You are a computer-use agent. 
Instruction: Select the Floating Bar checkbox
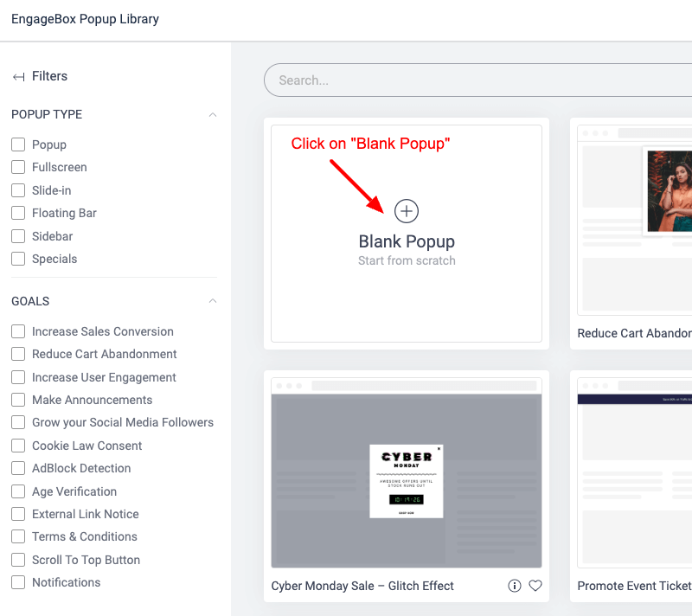click(18, 213)
